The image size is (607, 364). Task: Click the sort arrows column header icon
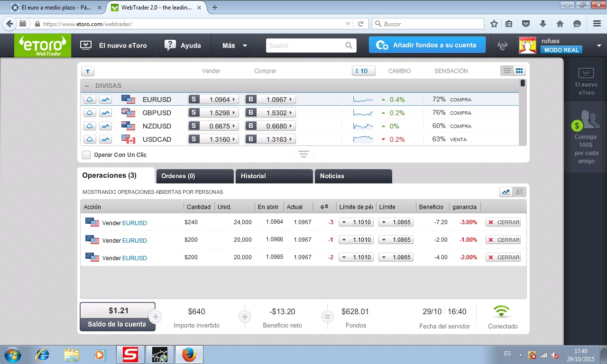[x=324, y=207]
